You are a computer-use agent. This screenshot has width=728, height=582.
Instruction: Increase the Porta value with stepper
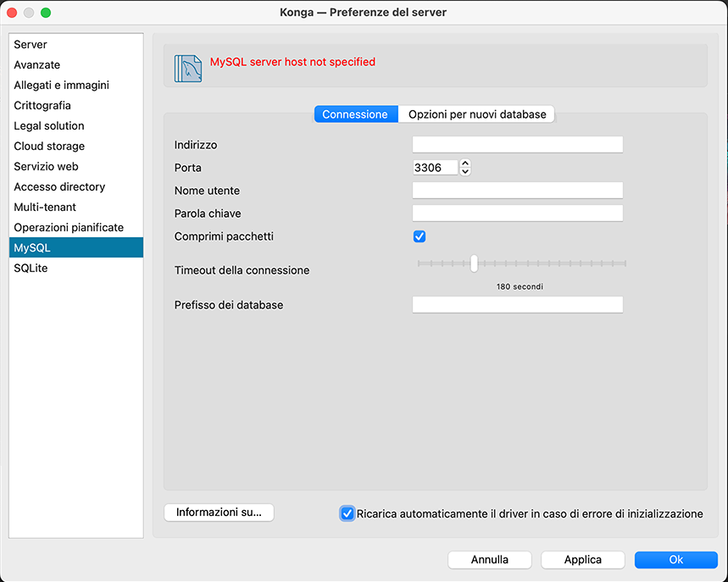[x=464, y=164]
